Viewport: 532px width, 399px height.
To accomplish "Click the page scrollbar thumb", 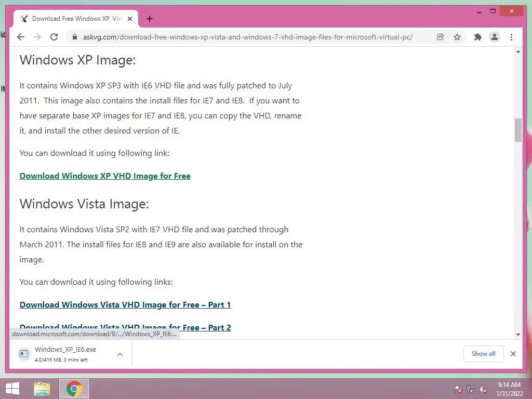I will click(x=518, y=130).
